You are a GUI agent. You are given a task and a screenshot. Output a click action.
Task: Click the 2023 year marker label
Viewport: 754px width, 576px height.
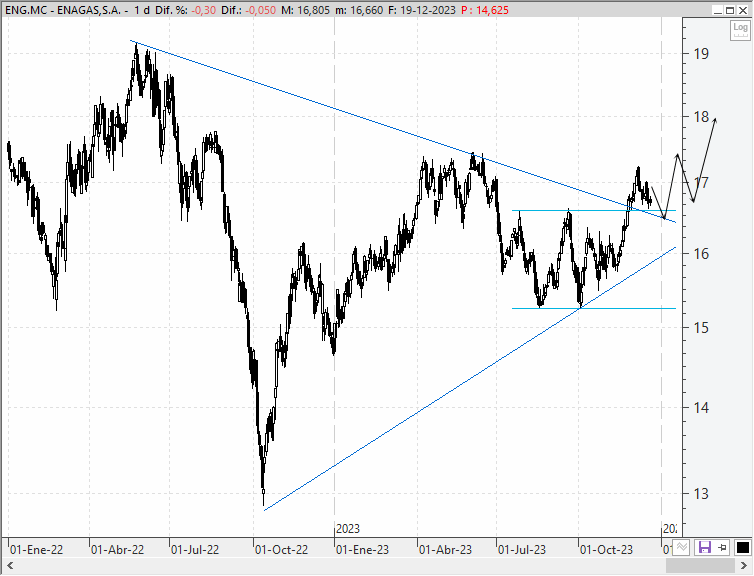point(348,529)
